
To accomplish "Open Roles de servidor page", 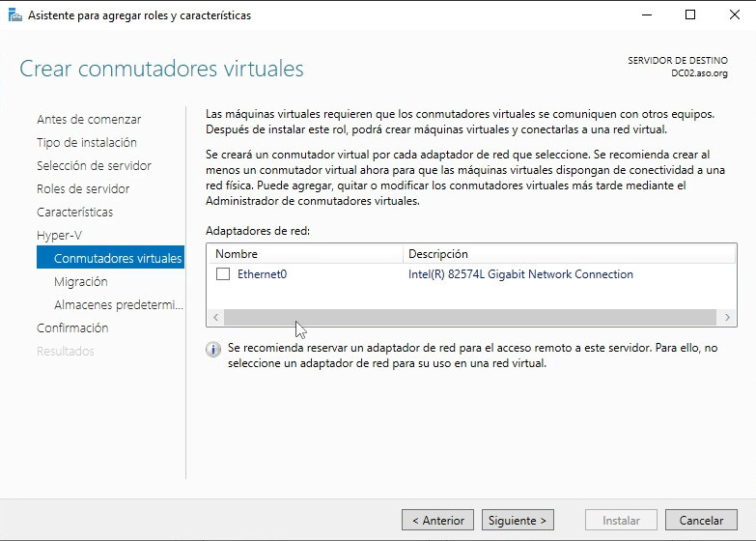I will coord(83,189).
